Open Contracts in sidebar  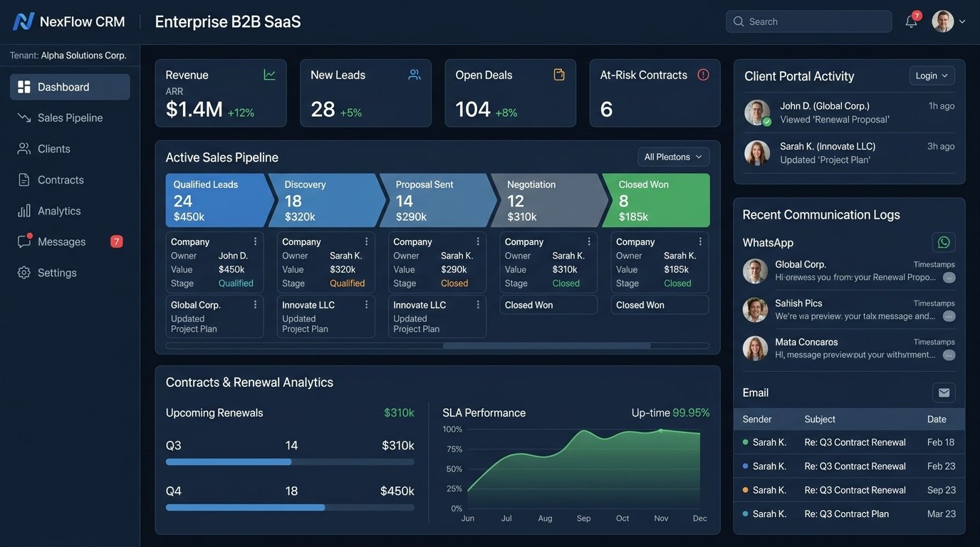[x=70, y=179]
